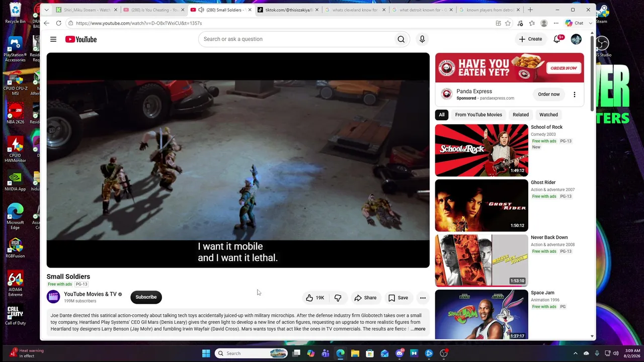Open File Explorer from the taskbar

point(355,353)
